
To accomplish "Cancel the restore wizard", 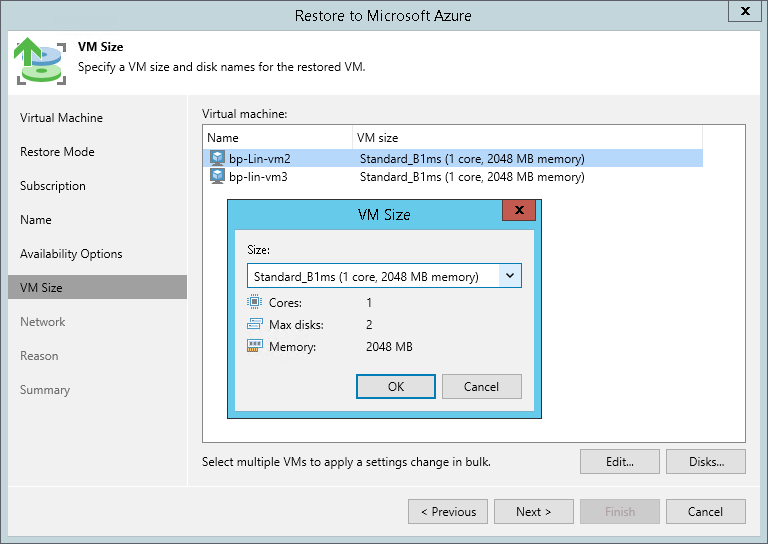I will (706, 512).
